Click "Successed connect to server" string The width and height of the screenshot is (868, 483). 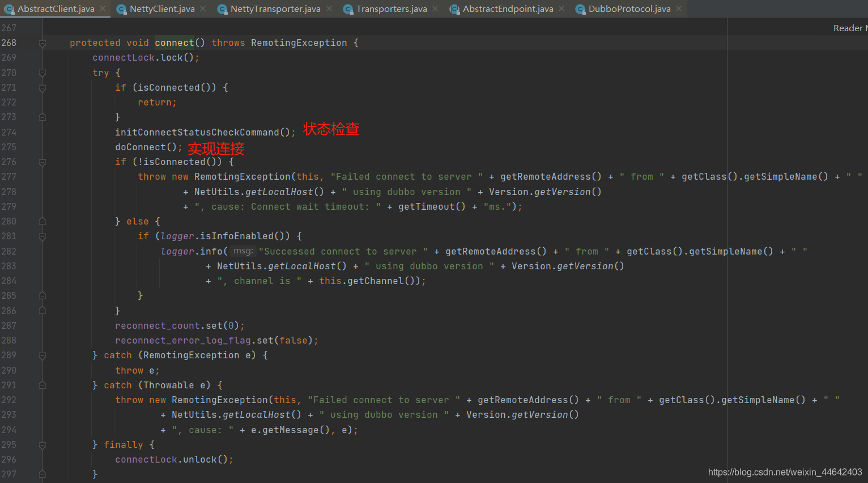[343, 252]
